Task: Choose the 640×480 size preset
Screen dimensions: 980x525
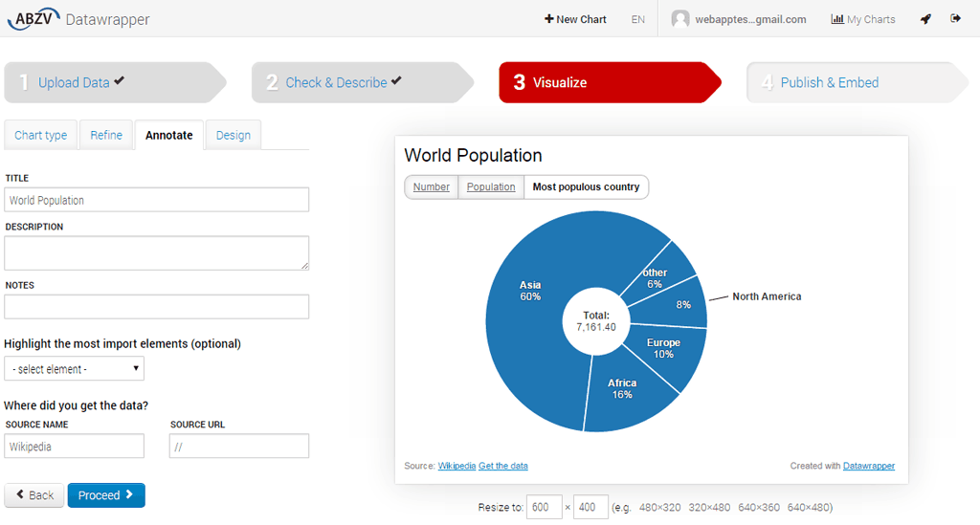Action: tap(808, 508)
